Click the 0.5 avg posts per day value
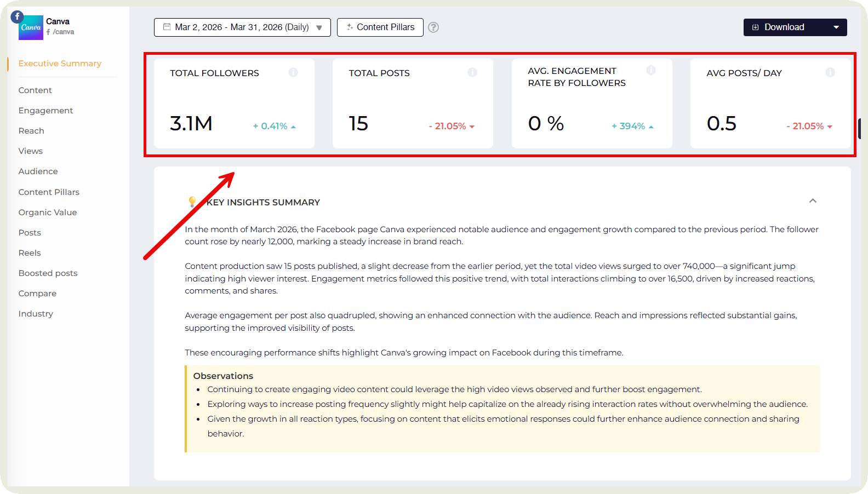 pyautogui.click(x=722, y=124)
